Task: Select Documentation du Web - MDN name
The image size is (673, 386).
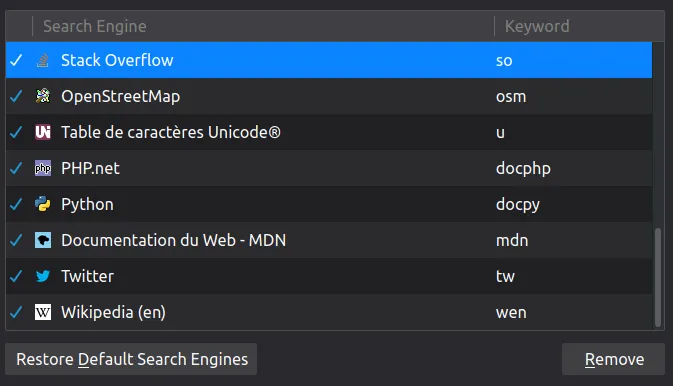Action: click(173, 240)
